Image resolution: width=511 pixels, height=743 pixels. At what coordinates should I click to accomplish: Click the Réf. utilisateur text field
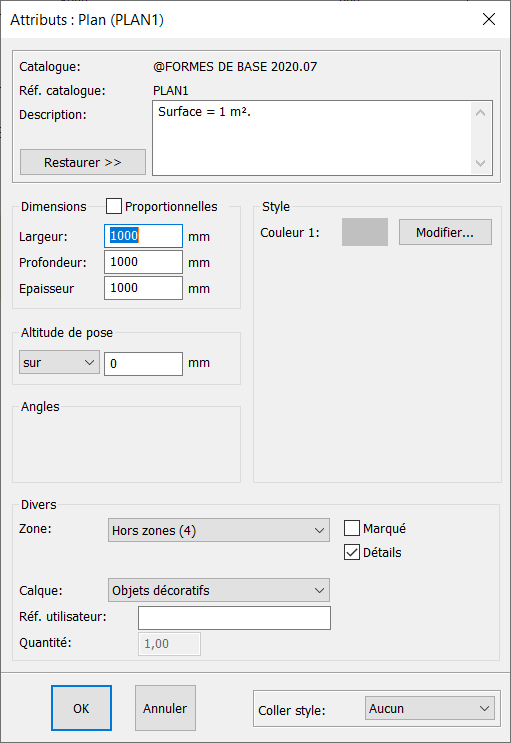pos(234,618)
